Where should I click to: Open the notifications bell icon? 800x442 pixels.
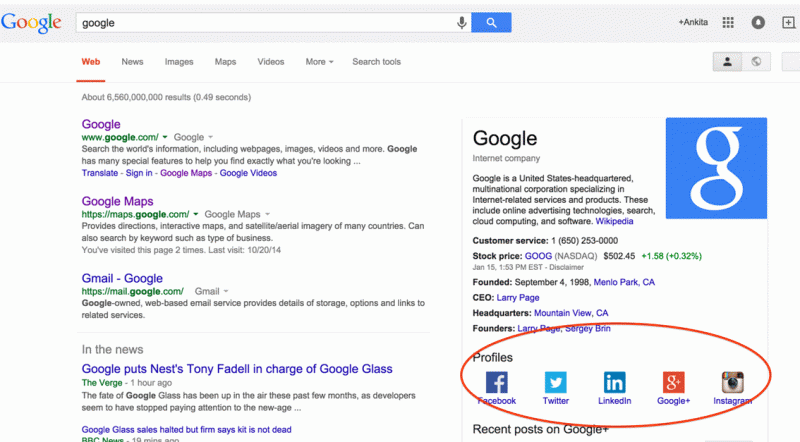pyautogui.click(x=758, y=22)
